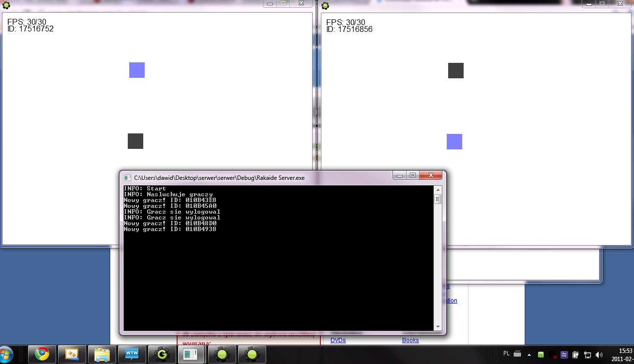The height and width of the screenshot is (364, 634).
Task: Switch to the WTW taskbar application
Action: pyautogui.click(x=132, y=355)
